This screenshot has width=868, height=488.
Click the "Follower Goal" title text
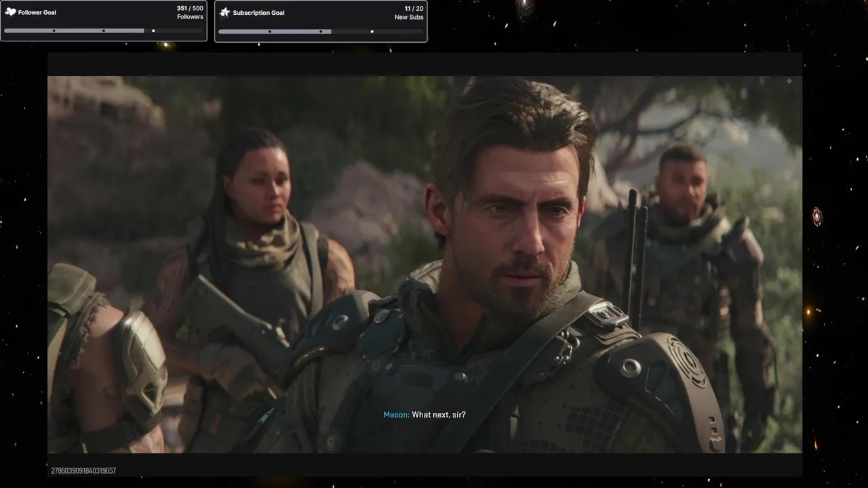(x=37, y=12)
